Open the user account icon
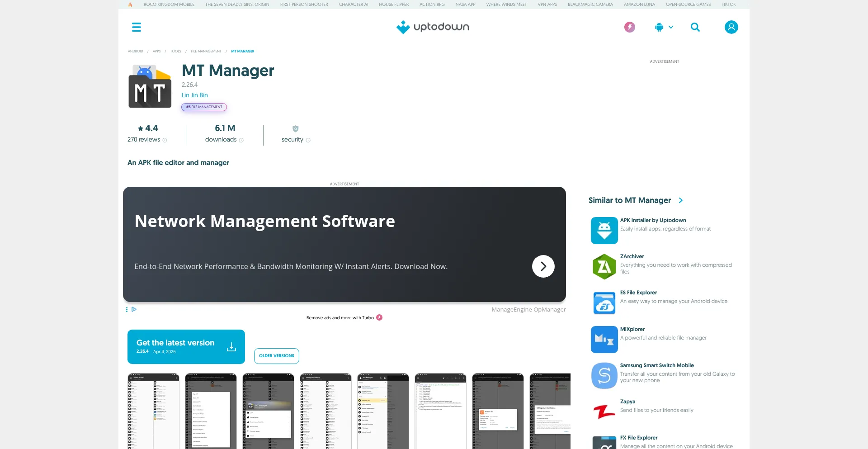Viewport: 868px width, 449px height. pos(731,27)
